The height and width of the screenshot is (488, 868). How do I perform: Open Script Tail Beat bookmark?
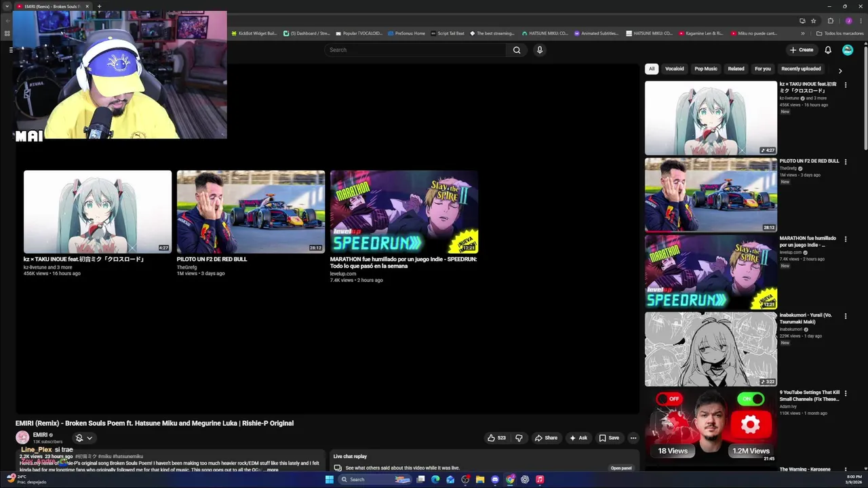pos(448,33)
